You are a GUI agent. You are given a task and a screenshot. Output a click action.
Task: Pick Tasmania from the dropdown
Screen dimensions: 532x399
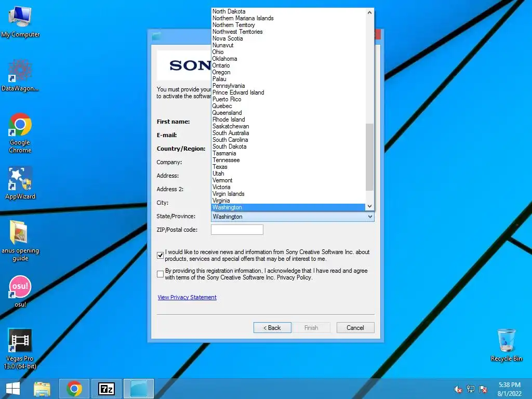(x=288, y=153)
